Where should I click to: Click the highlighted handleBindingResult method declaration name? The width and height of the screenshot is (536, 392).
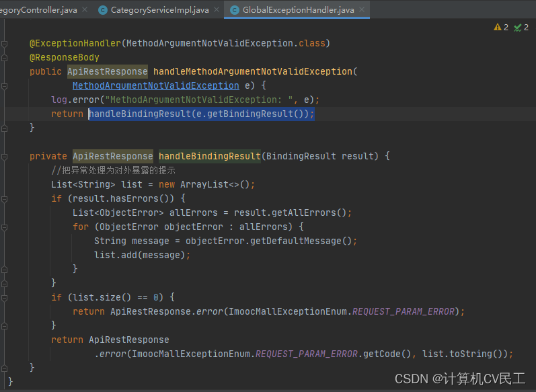point(209,156)
